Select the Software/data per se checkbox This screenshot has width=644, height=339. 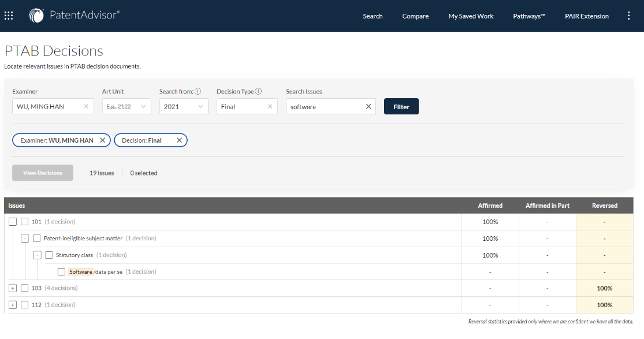click(61, 271)
